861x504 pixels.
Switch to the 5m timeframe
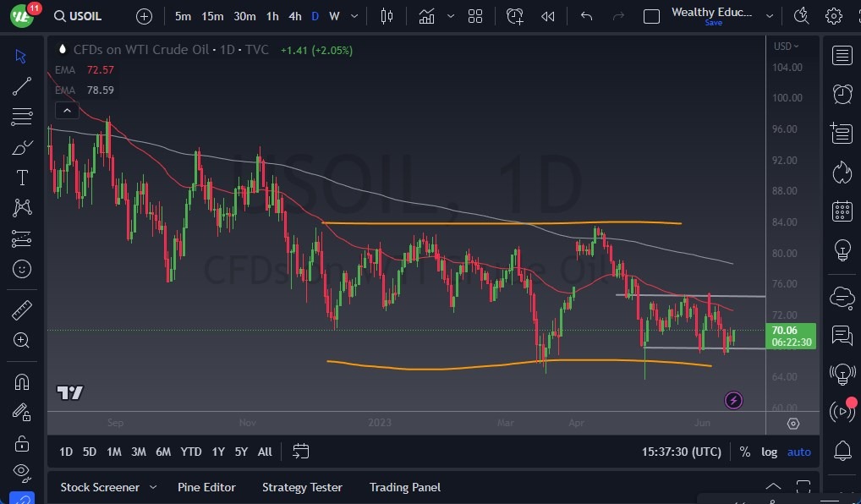183,16
